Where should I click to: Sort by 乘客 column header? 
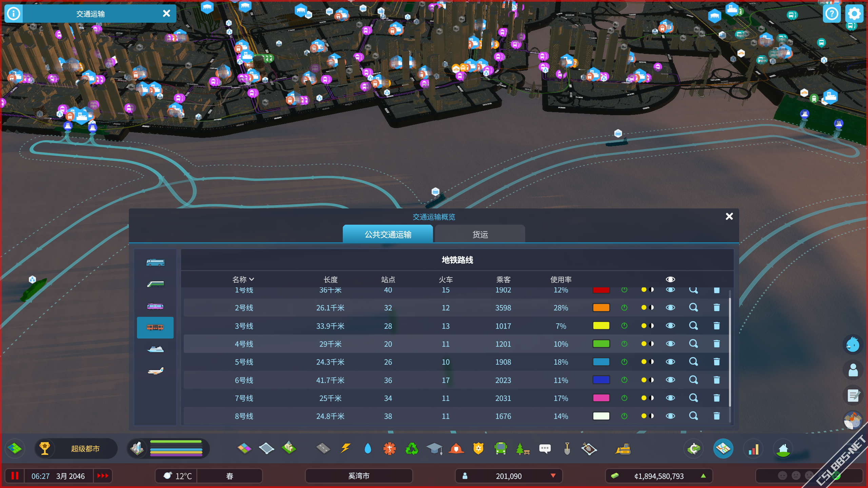504,280
